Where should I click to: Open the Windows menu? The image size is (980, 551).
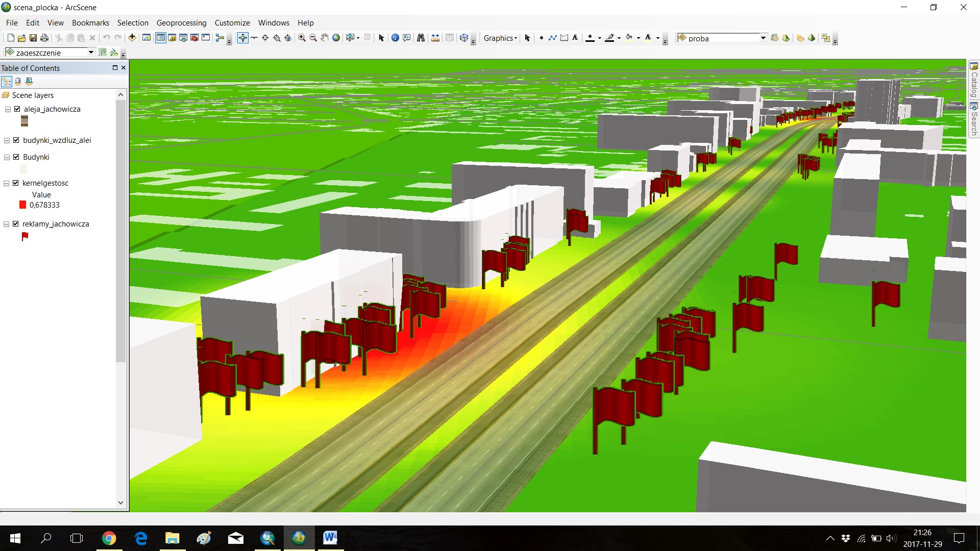(x=274, y=23)
